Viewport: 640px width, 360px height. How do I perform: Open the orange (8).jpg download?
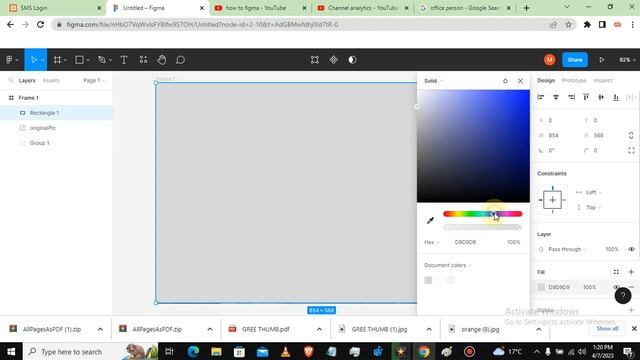[480, 329]
